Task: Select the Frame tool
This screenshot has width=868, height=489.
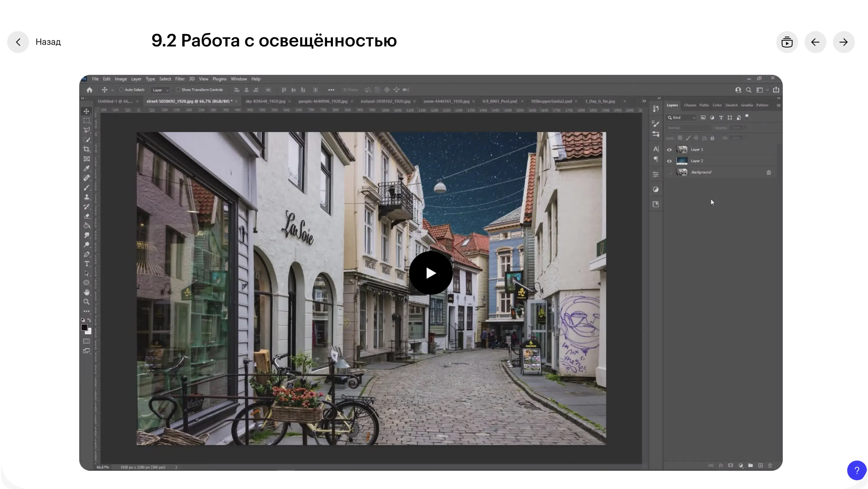Action: pos(87,159)
